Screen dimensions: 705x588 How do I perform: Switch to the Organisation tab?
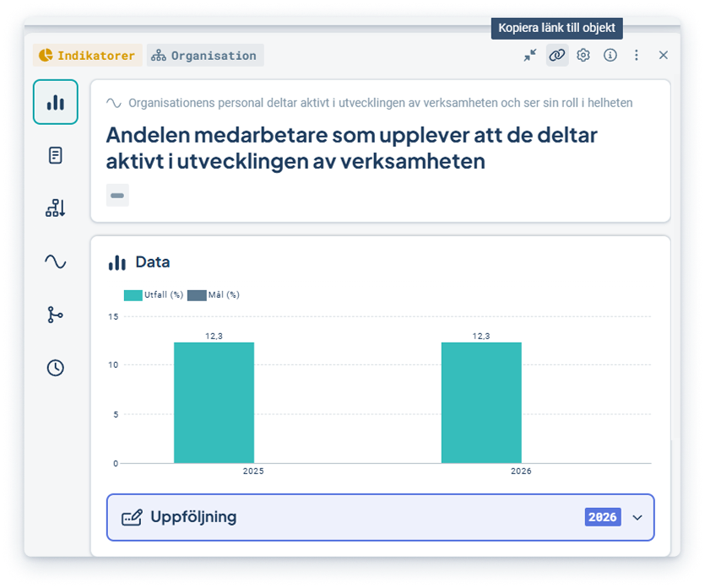click(x=205, y=55)
